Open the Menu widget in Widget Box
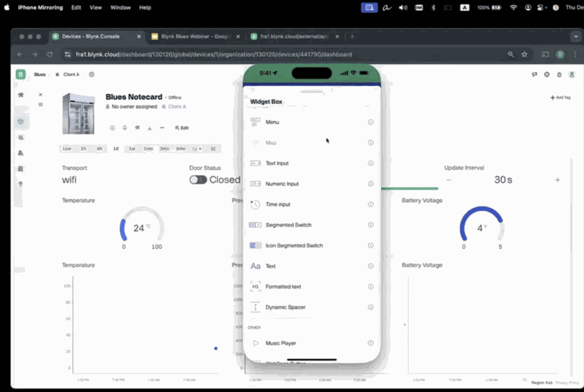The image size is (584, 392). pos(311,122)
